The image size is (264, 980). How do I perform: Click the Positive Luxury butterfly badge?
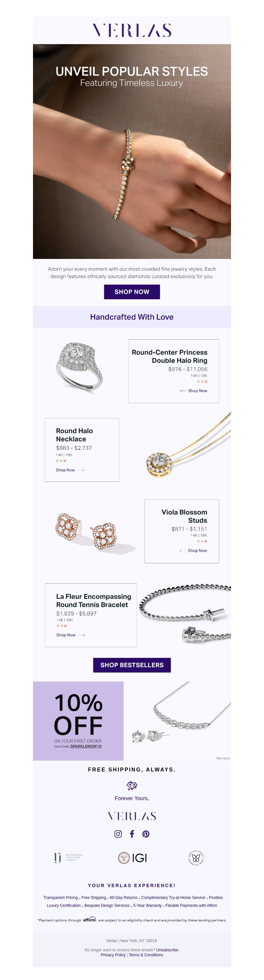(196, 858)
